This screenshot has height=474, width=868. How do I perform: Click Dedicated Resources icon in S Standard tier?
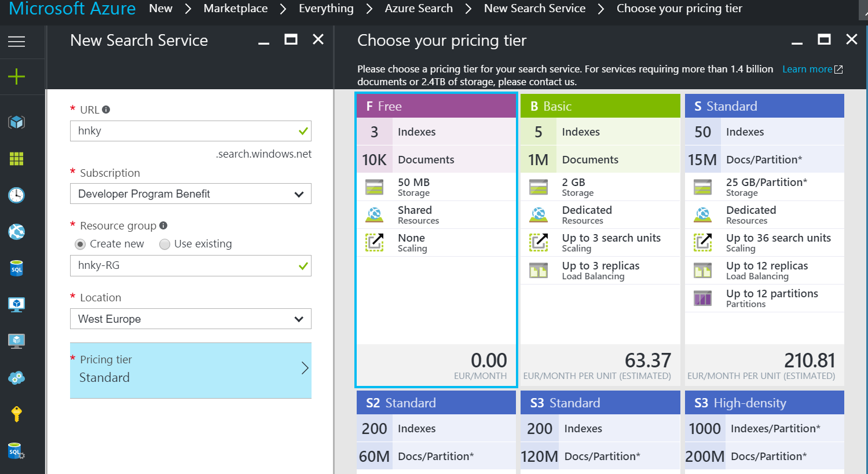coord(703,215)
